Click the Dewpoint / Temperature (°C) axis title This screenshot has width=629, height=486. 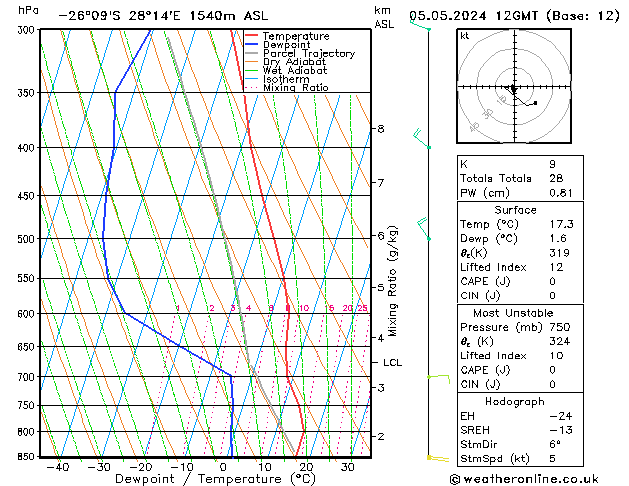click(x=215, y=479)
